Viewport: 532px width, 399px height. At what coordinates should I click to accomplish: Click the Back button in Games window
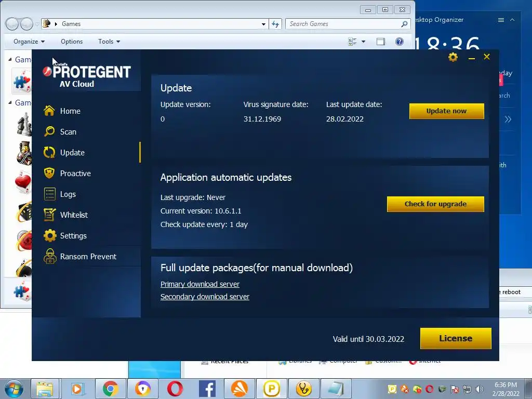click(12, 24)
